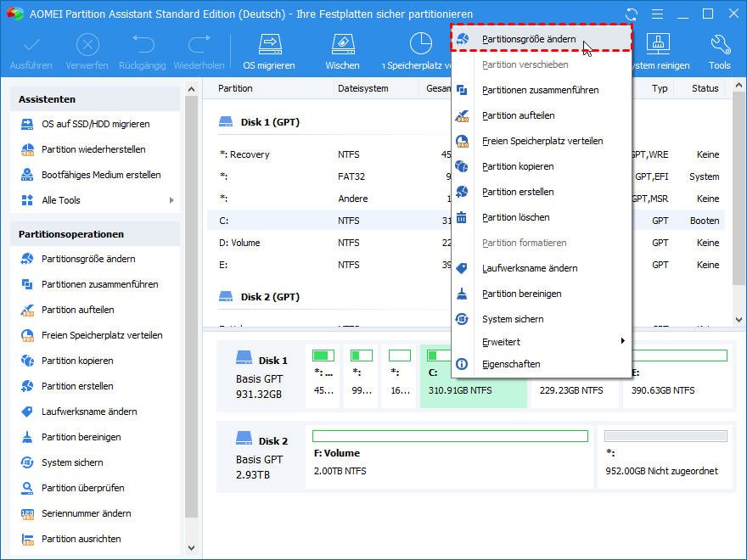Click down arrow of left sidebar scrollbar

pos(192,549)
